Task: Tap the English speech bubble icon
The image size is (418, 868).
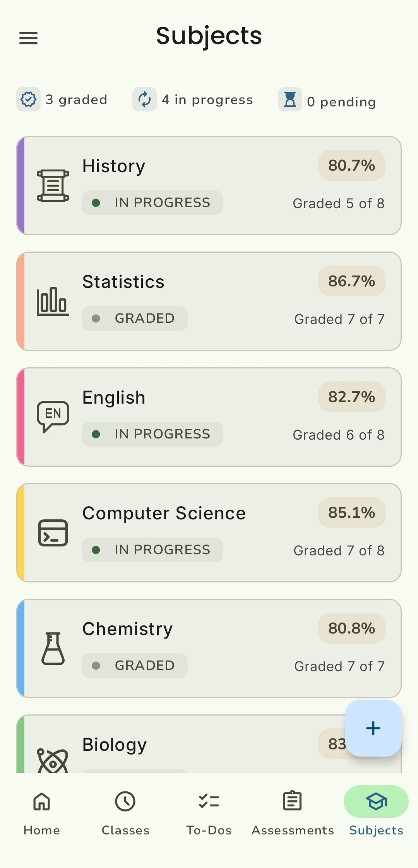Action: [53, 416]
